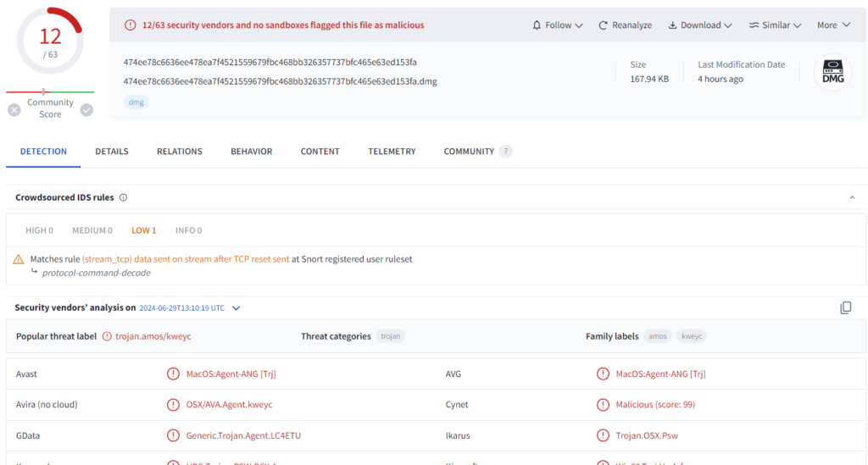Image resolution: width=868 pixels, height=465 pixels.
Task: Click the alert icon next to trojan.amos/kweyc
Action: point(107,336)
